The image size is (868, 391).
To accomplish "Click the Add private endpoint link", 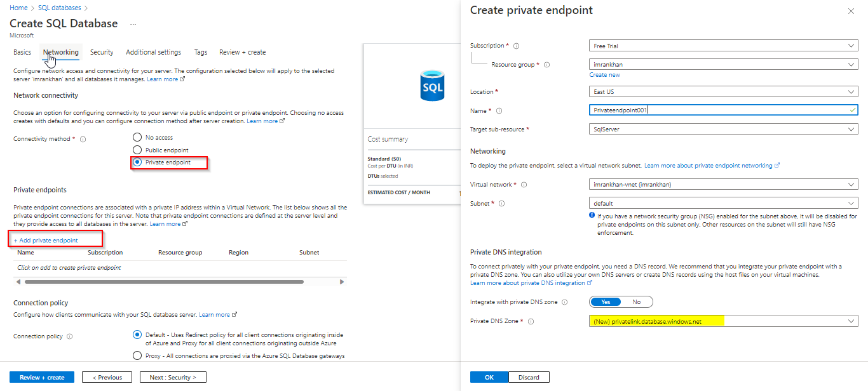I will click(x=46, y=241).
